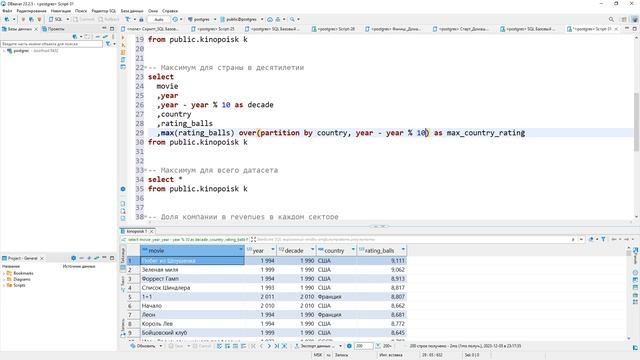Click the navigator object search field
This screenshot has height=360, width=640.
(51, 44)
